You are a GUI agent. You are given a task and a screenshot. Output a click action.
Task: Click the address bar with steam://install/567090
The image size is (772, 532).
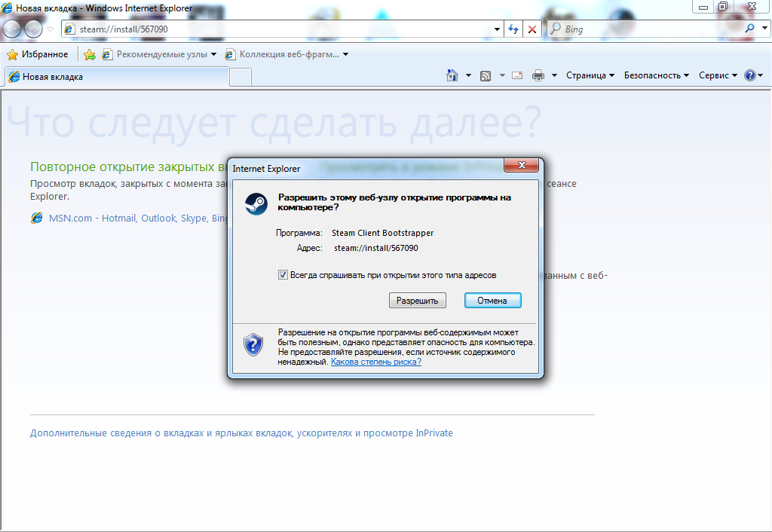tap(280, 29)
